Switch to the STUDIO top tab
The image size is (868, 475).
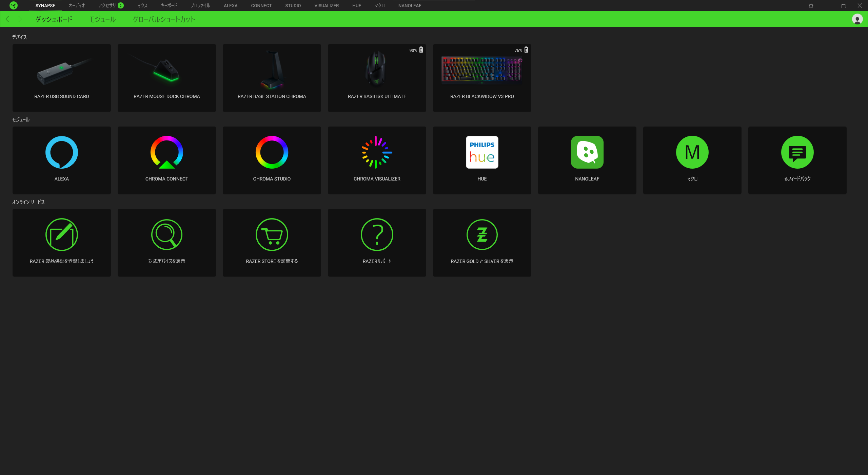point(293,5)
